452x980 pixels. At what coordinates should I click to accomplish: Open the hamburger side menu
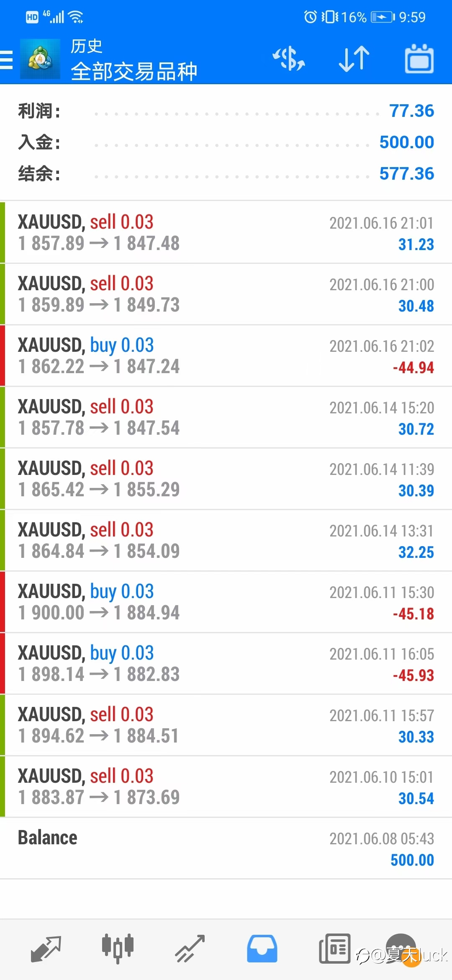[x=6, y=59]
